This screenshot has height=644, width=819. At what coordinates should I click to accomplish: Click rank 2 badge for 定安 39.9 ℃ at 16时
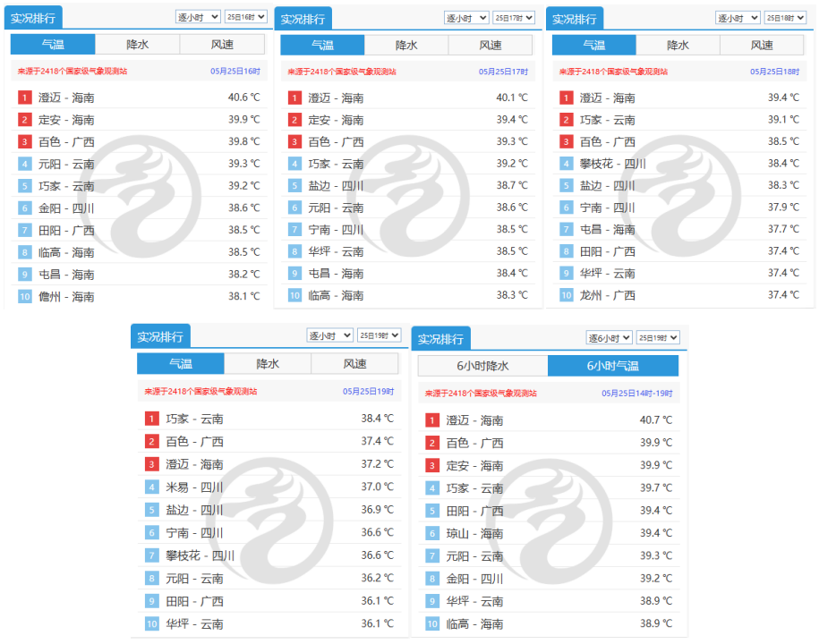(x=24, y=120)
